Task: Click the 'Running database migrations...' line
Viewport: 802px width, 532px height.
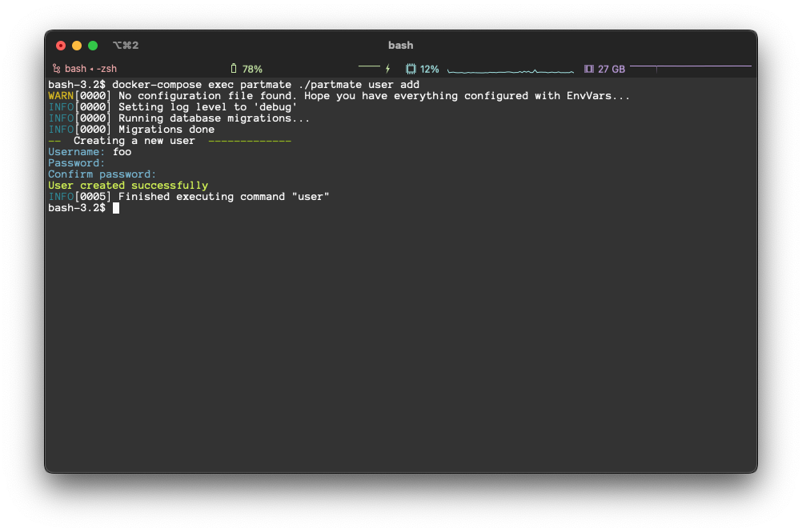Action: point(179,118)
